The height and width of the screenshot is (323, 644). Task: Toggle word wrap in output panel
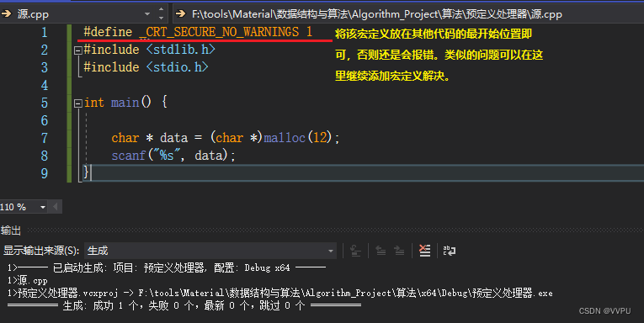[450, 251]
